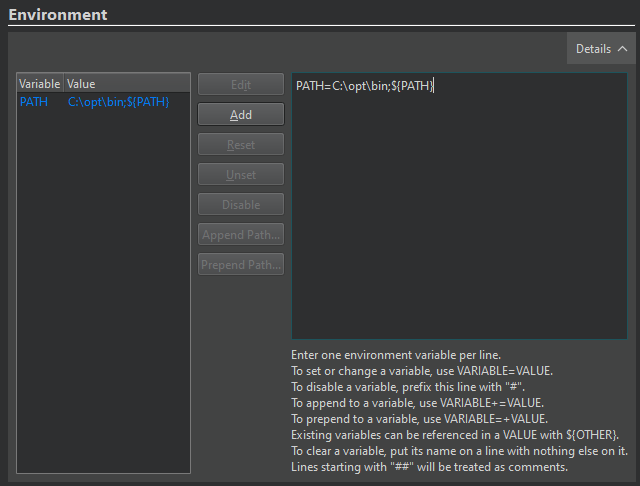Select the PATH variable row
This screenshot has width=640, height=486.
(34, 102)
